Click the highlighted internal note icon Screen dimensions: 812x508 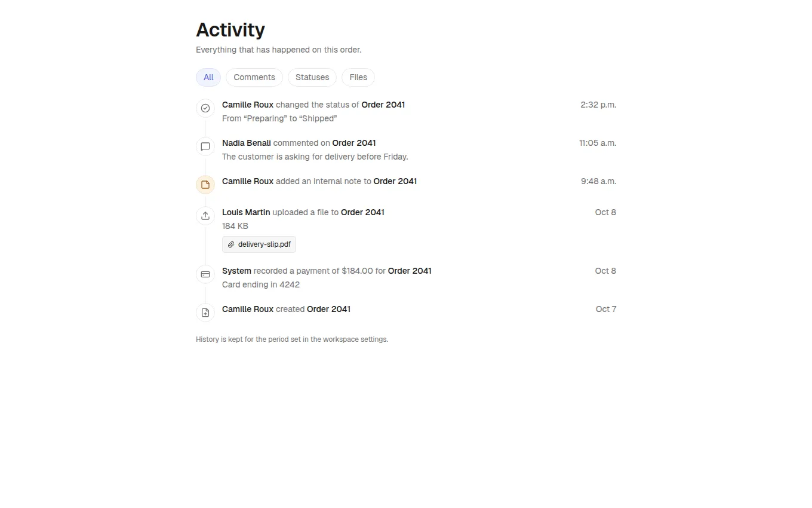pos(205,185)
